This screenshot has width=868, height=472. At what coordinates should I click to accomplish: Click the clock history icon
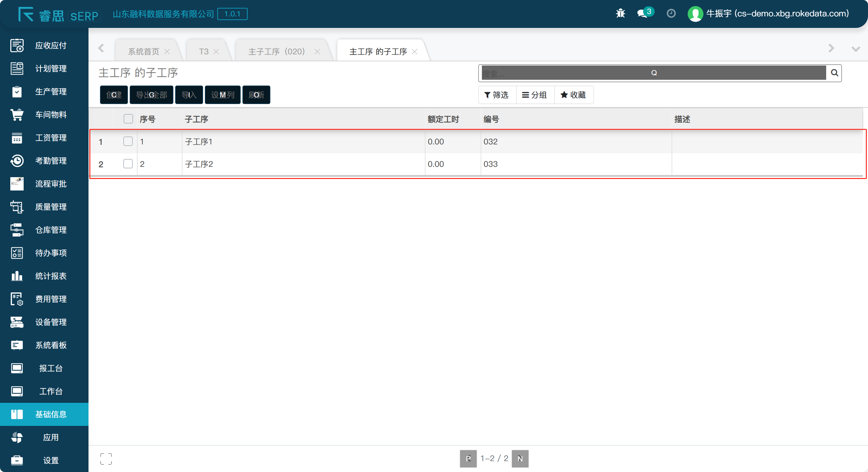coord(671,13)
